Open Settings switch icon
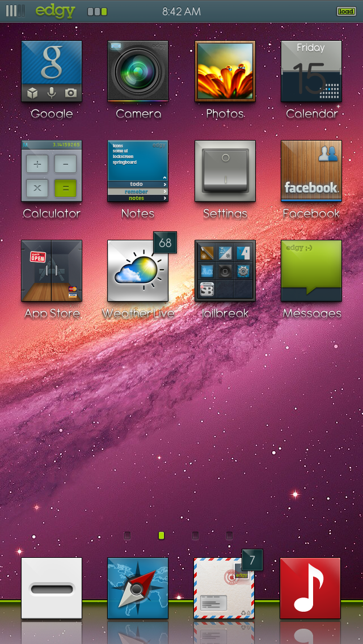Screen dimensions: 363x644 (x=225, y=171)
